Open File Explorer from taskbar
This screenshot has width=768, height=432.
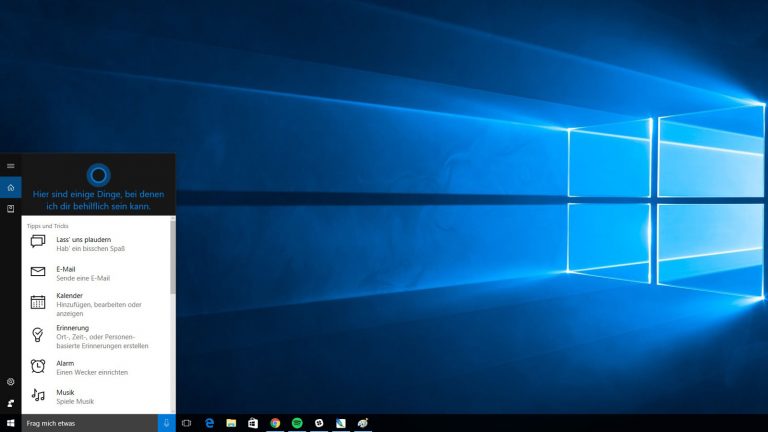[x=231, y=424]
